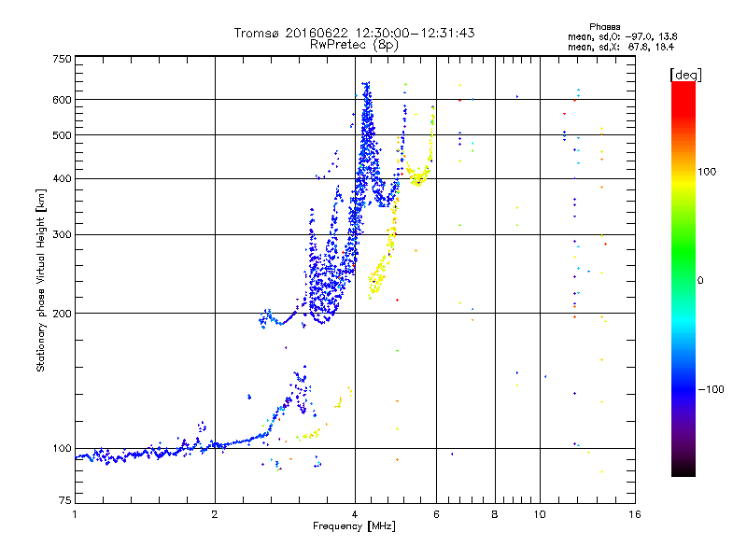Click the dense blue O-mode peak above 600 km

pyautogui.click(x=366, y=92)
